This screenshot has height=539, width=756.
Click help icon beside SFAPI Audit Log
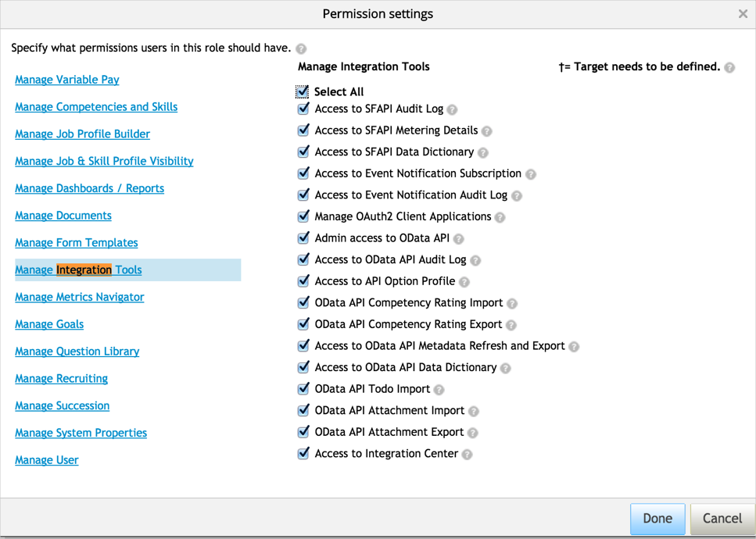453,110
